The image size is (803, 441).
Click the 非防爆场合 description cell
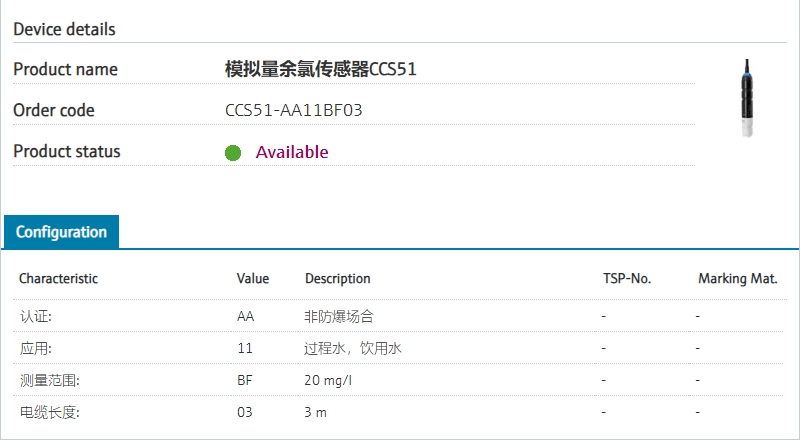pos(339,316)
